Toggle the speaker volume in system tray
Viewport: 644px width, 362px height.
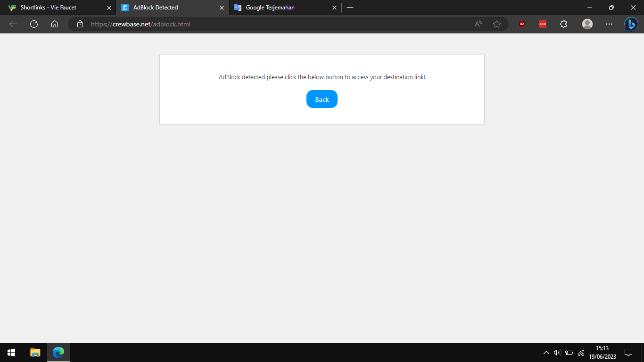pos(557,352)
